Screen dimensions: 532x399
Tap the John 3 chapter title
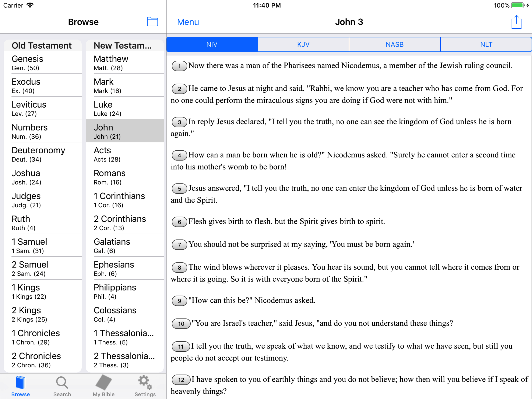[349, 22]
